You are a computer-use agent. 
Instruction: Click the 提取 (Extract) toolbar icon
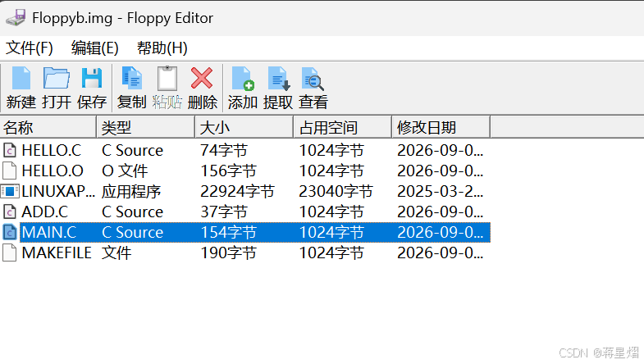pos(278,78)
